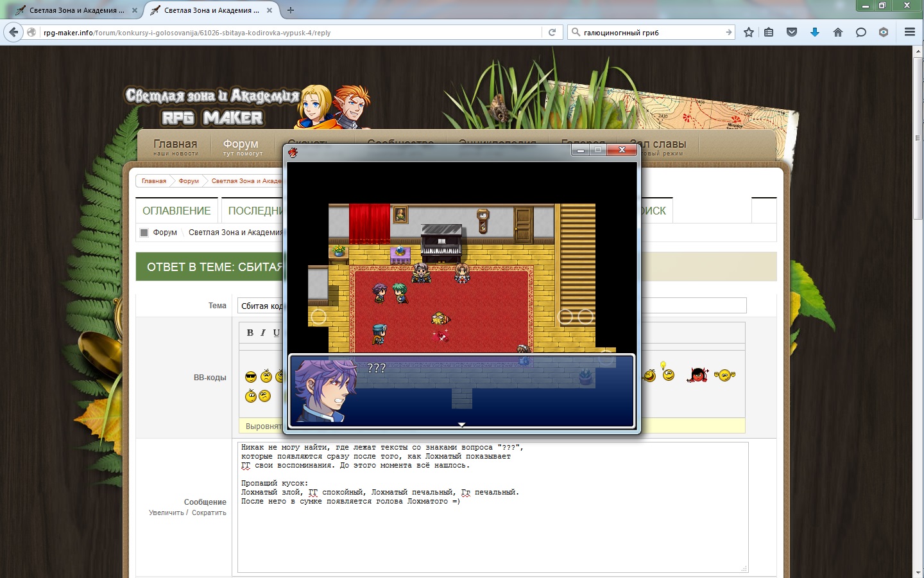The width and height of the screenshot is (924, 578).
Task: Click Увеличить to enlarge the message box
Action: coord(166,512)
